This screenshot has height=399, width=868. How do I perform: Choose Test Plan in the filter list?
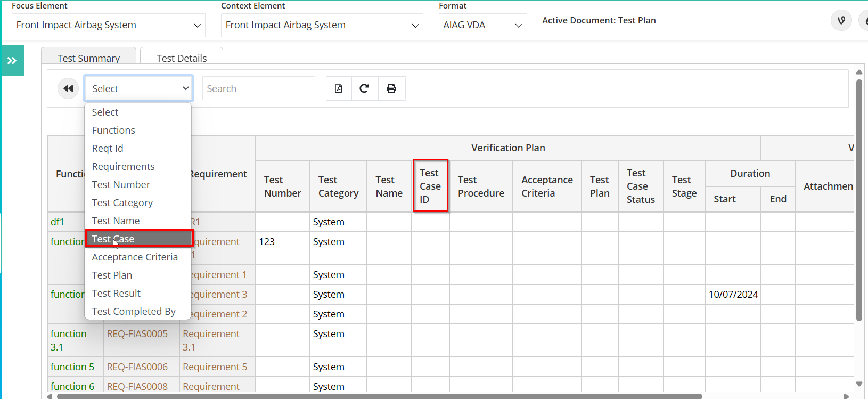[138, 275]
